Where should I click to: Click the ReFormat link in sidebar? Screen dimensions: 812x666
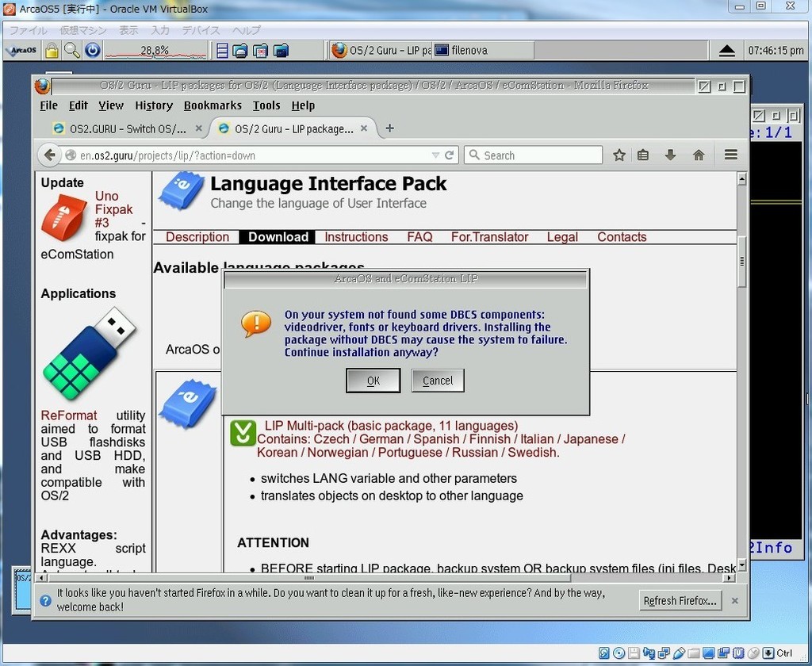point(69,416)
